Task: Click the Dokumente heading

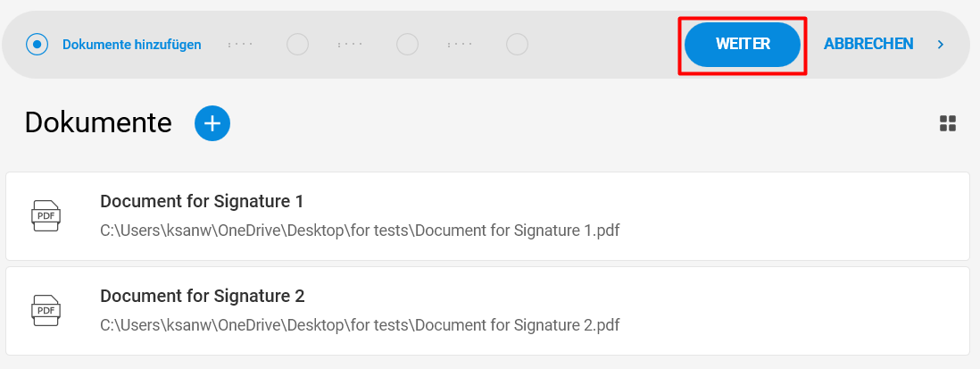Action: coord(98,122)
